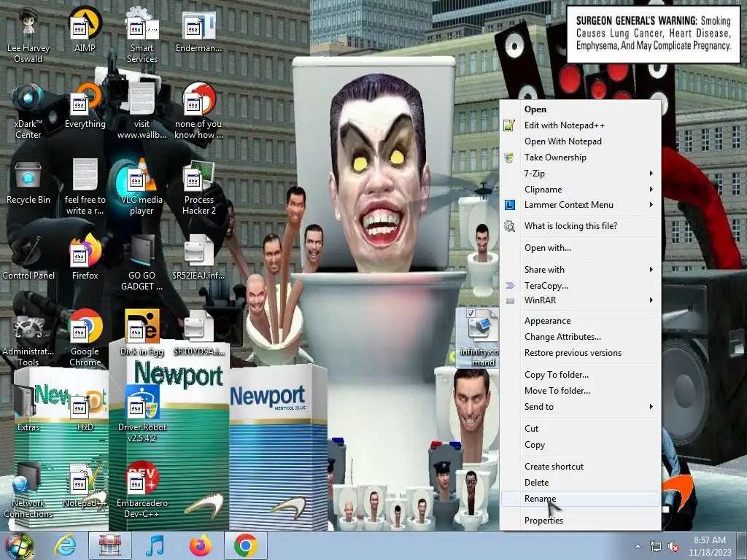The width and height of the screenshot is (747, 560).
Task: Choose 'Open with...' entry
Action: 581,248
